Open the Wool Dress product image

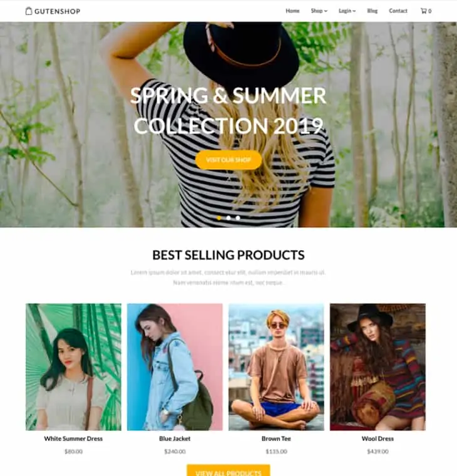(x=377, y=367)
